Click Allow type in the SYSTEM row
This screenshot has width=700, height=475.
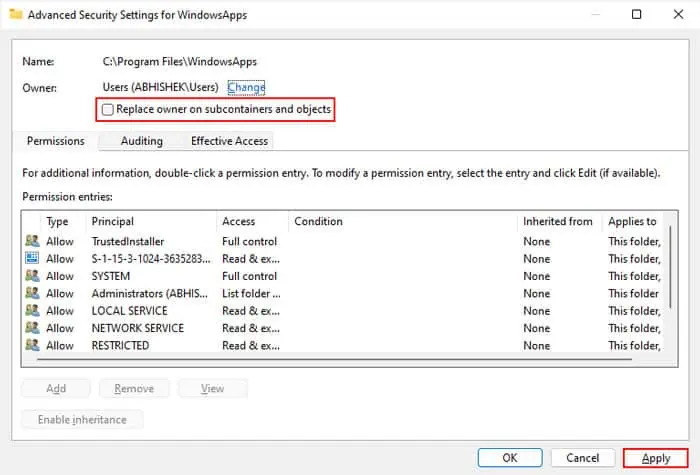pos(60,276)
